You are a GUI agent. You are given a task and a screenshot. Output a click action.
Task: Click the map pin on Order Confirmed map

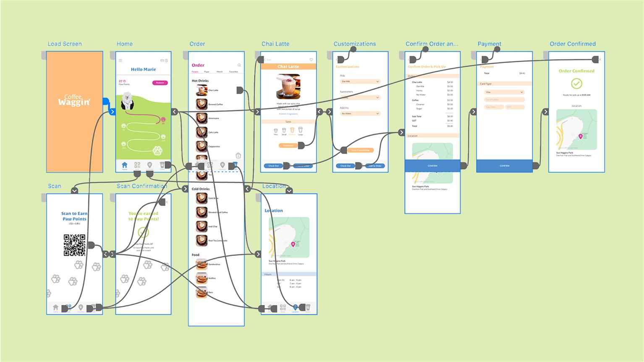pyautogui.click(x=581, y=136)
